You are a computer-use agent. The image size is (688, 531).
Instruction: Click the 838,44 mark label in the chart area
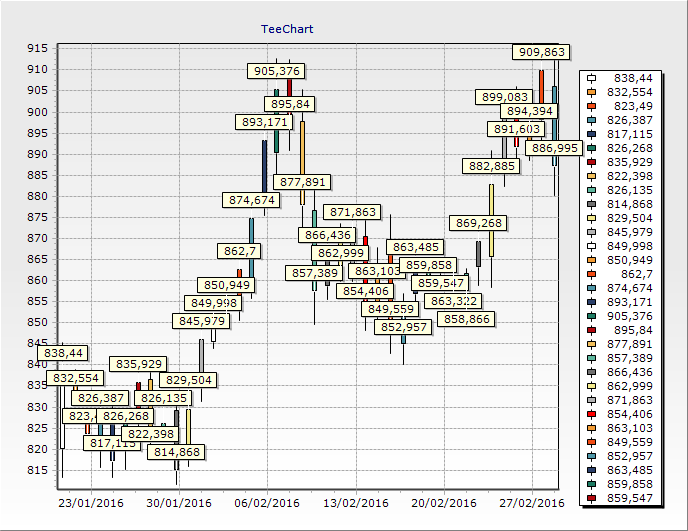tap(63, 353)
